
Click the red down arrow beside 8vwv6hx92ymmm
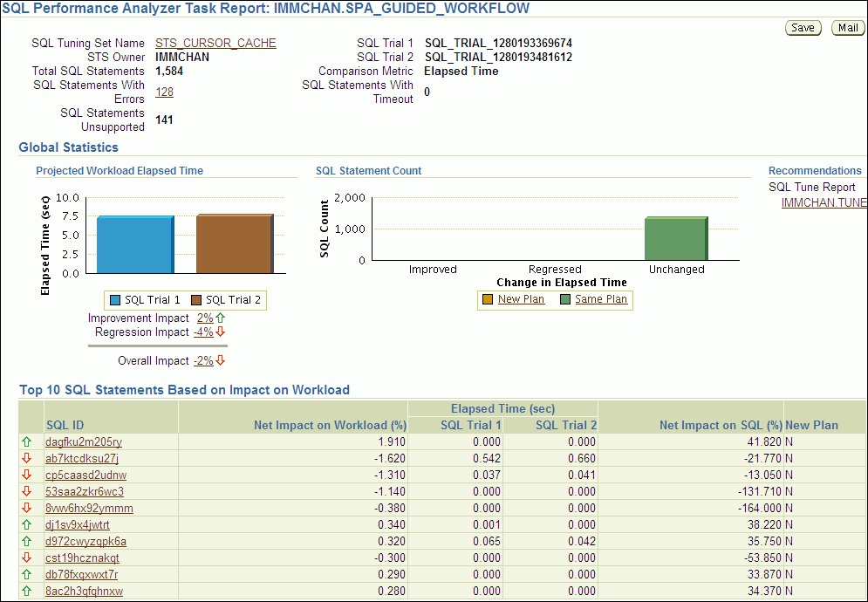(x=27, y=509)
